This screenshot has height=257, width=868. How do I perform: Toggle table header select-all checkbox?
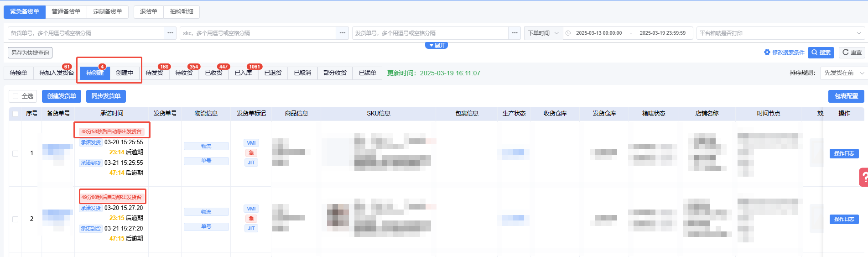tap(16, 114)
